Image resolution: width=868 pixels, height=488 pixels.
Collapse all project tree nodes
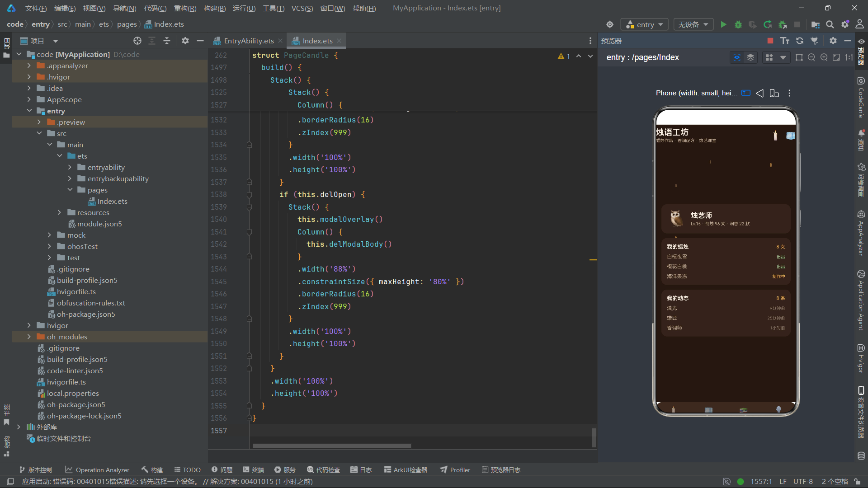pos(167,41)
